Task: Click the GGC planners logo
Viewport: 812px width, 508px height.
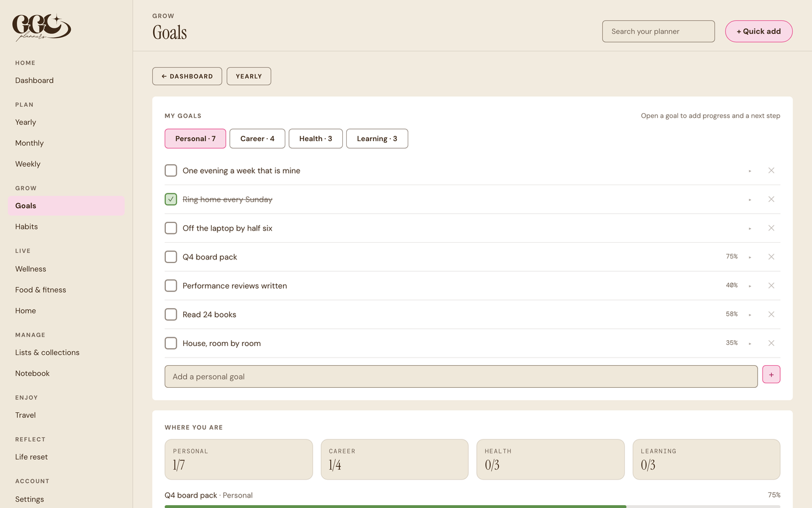Action: (42, 27)
